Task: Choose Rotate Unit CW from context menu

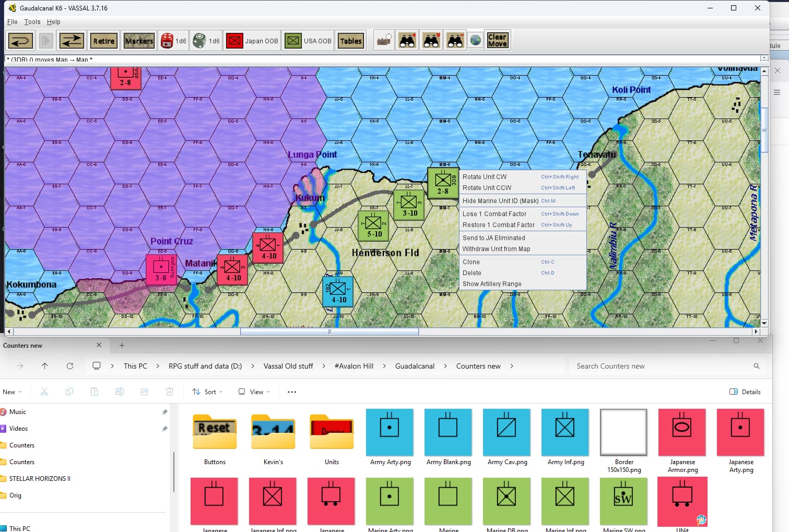Action: pyautogui.click(x=523, y=177)
